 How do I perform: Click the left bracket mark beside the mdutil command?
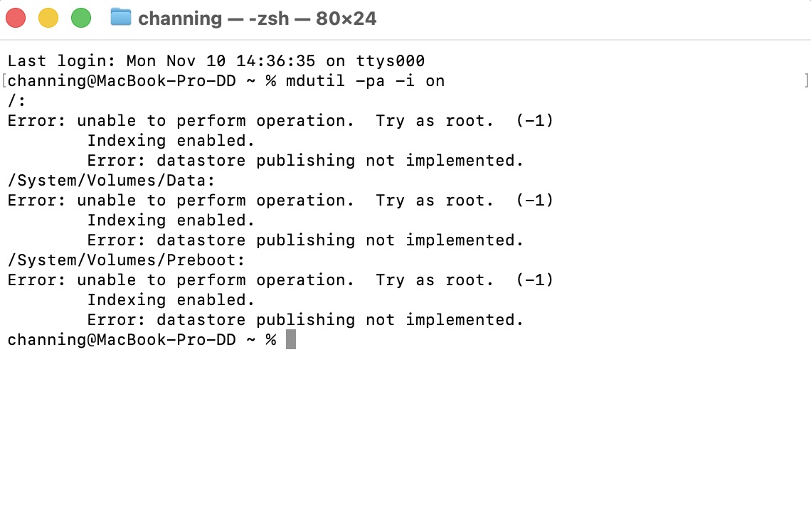pyautogui.click(x=4, y=81)
